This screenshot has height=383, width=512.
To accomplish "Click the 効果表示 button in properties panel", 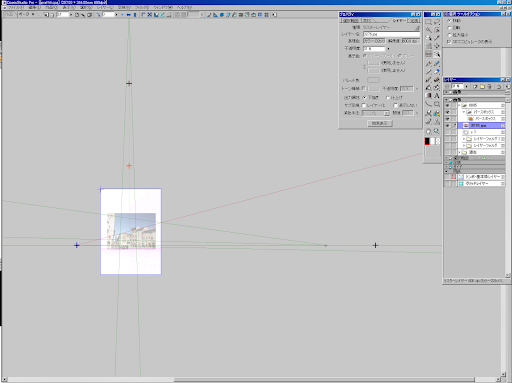I will [380, 123].
